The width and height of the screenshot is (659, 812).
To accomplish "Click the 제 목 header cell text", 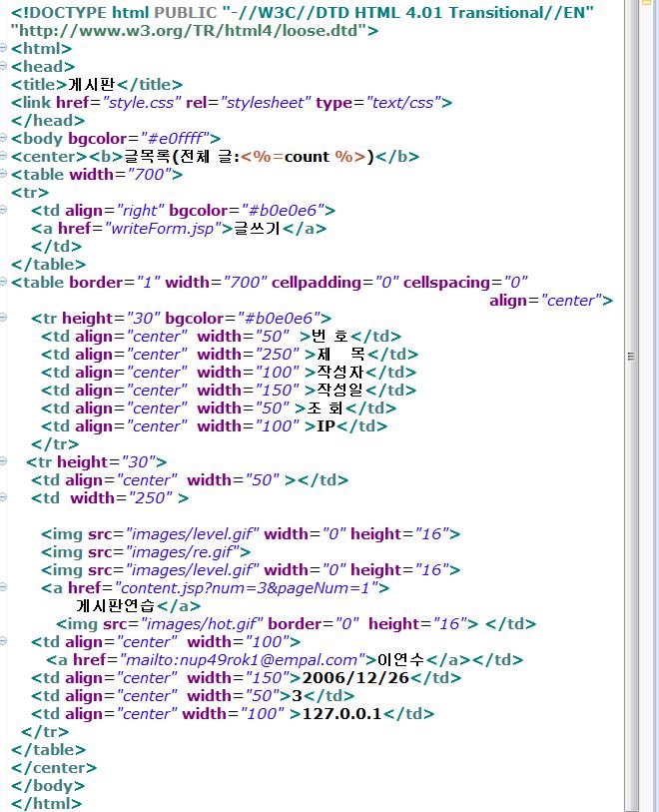I will pos(340,355).
